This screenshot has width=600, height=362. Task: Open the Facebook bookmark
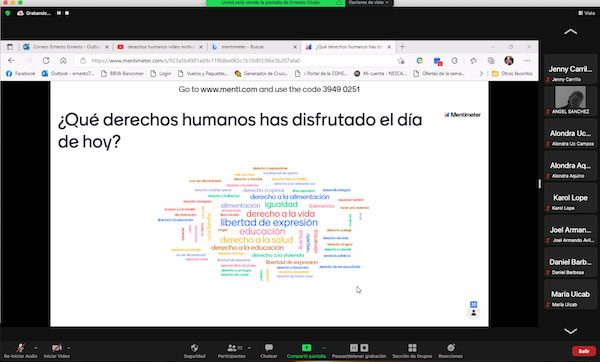click(x=21, y=73)
